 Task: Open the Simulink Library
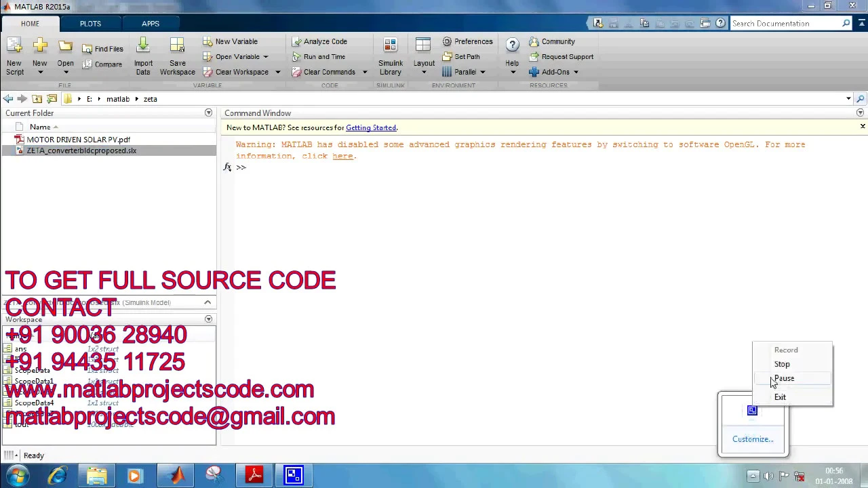pyautogui.click(x=390, y=56)
